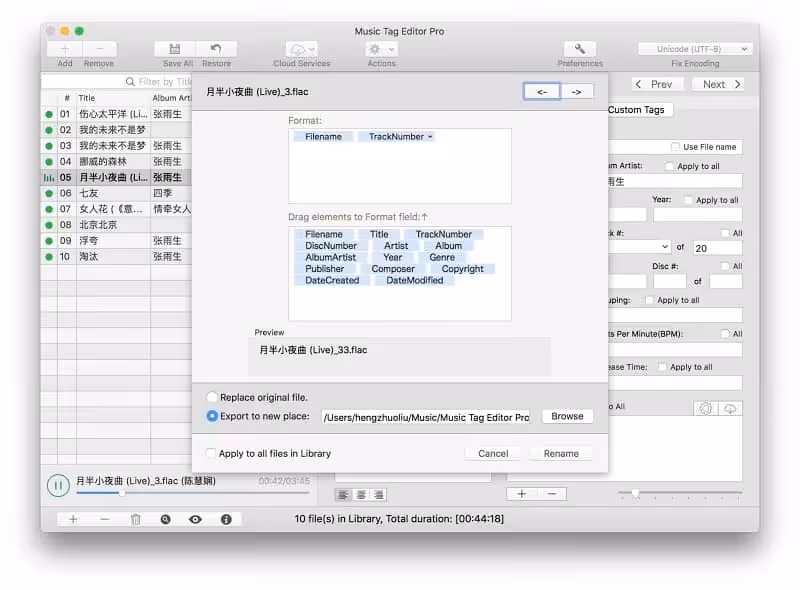This screenshot has height=590, width=800.
Task: Select Replace original file radio button
Action: (211, 397)
